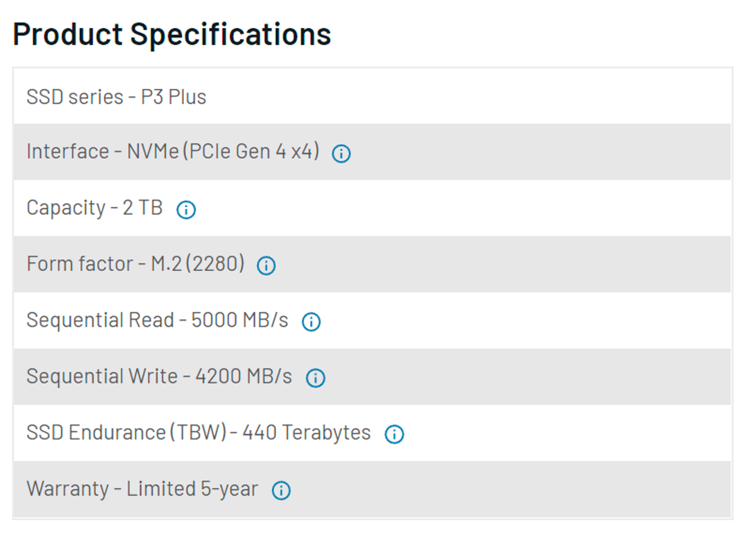Select the '440 Terabytes' endurance value
Screen dimensions: 756x551
click(307, 433)
